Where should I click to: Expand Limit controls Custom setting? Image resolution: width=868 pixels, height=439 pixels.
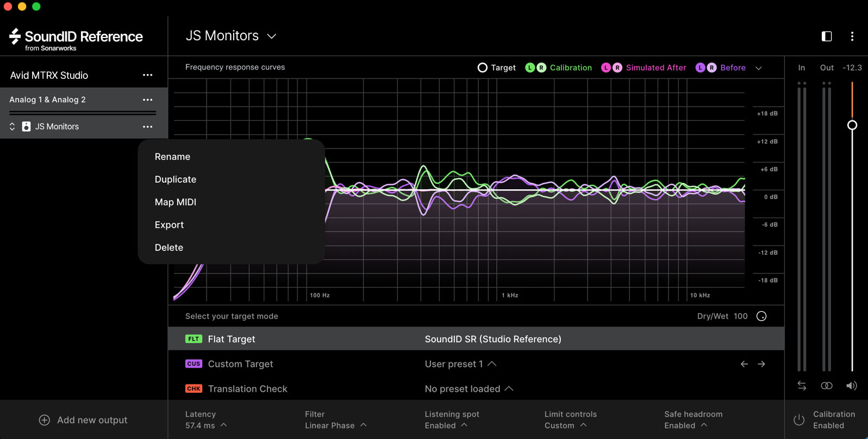(571, 420)
